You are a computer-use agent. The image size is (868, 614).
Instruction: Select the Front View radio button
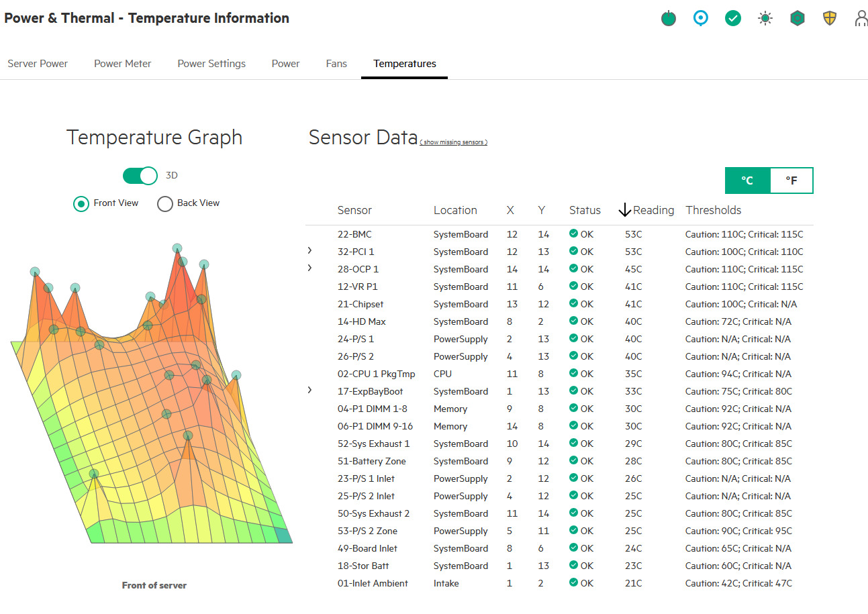click(81, 203)
